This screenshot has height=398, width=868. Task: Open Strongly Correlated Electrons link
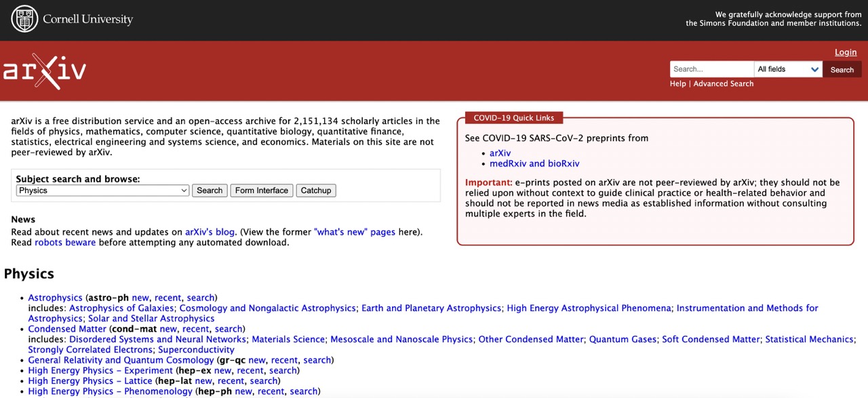coord(90,350)
